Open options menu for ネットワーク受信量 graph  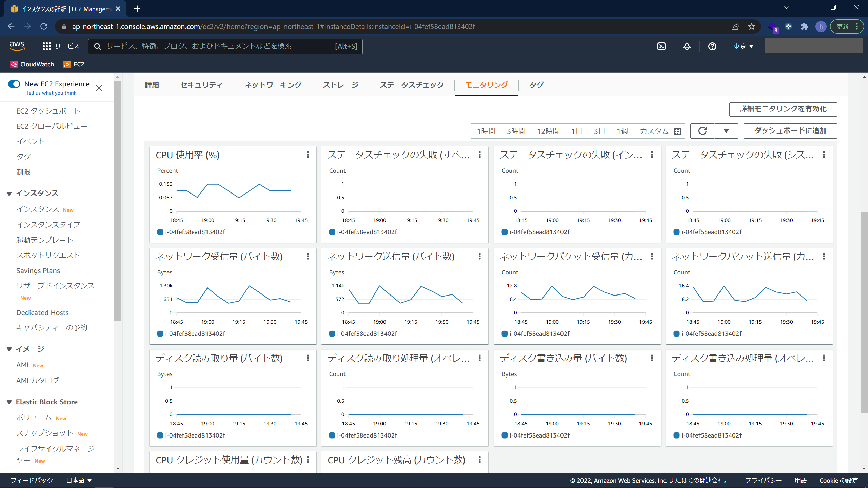click(x=308, y=256)
